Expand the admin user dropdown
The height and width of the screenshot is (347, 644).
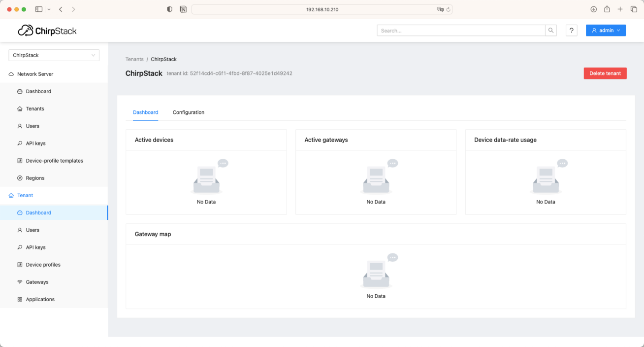point(606,31)
